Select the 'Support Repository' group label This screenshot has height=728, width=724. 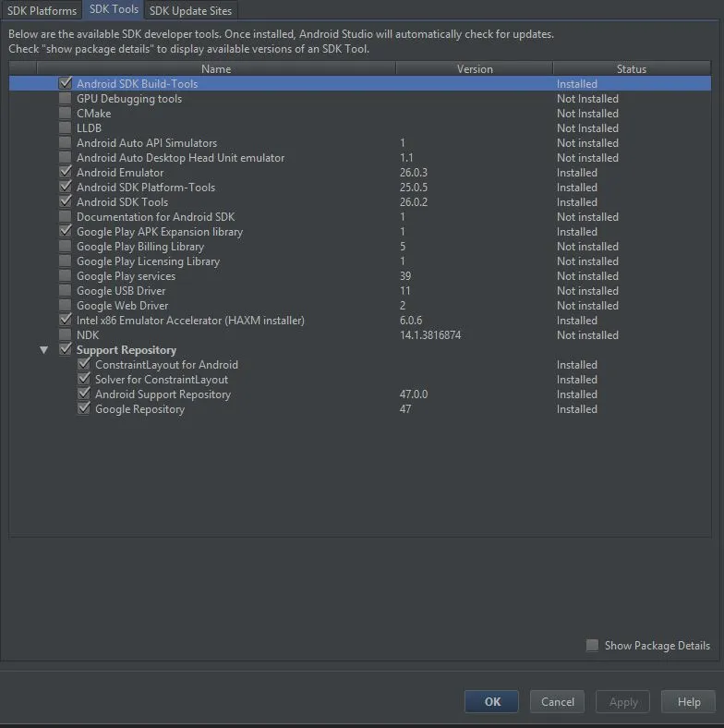(x=127, y=349)
